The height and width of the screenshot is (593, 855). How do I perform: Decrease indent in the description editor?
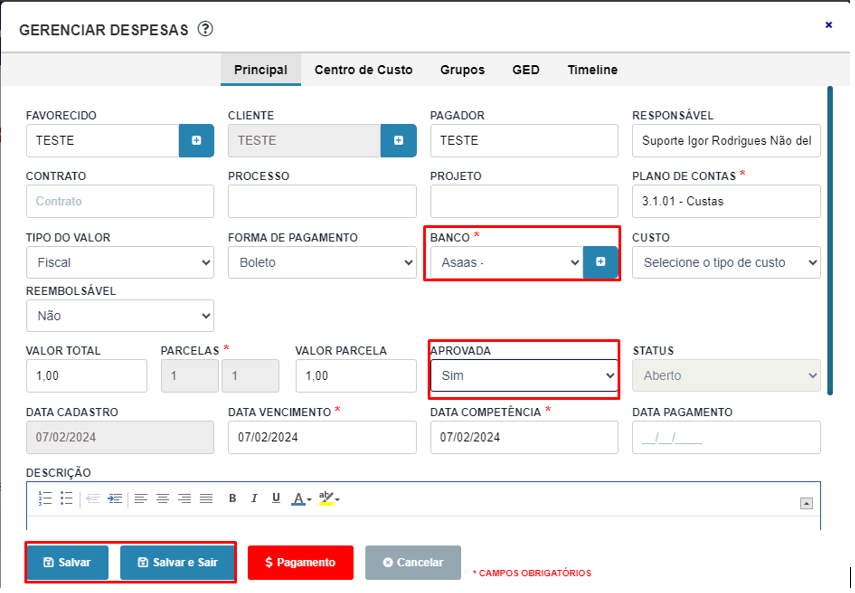(93, 498)
